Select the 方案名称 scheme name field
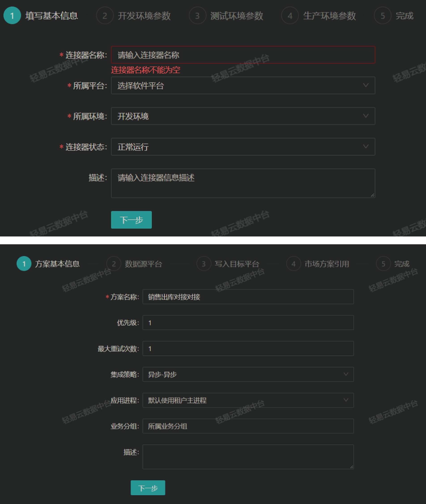Viewport: 426px width, 504px height. click(248, 297)
